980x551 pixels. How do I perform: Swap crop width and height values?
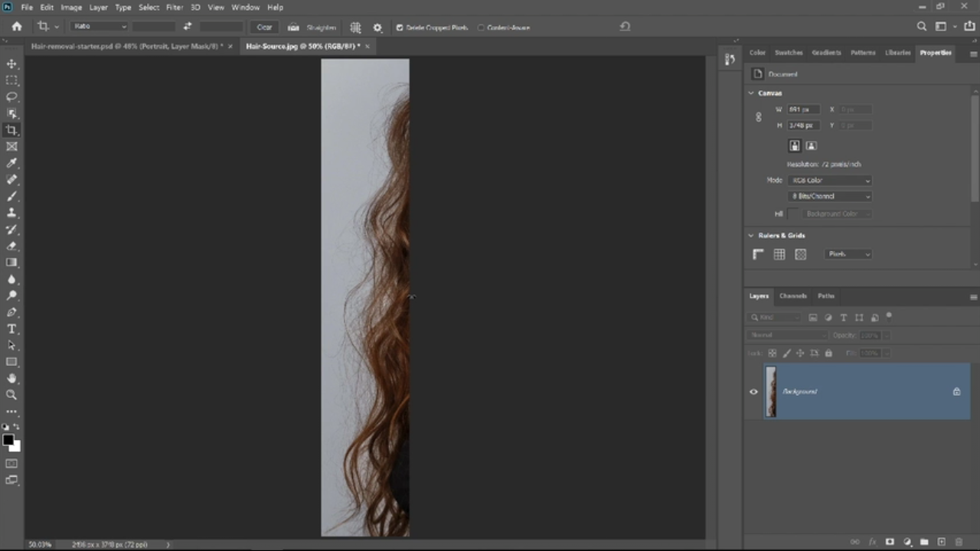pyautogui.click(x=187, y=27)
